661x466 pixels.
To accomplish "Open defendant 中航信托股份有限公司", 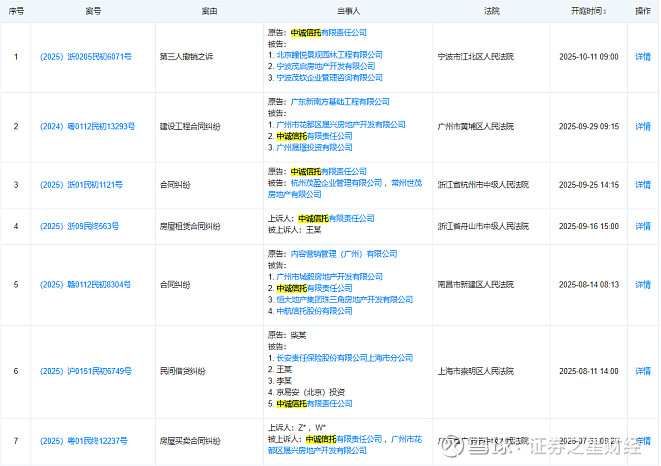I will coord(314,311).
